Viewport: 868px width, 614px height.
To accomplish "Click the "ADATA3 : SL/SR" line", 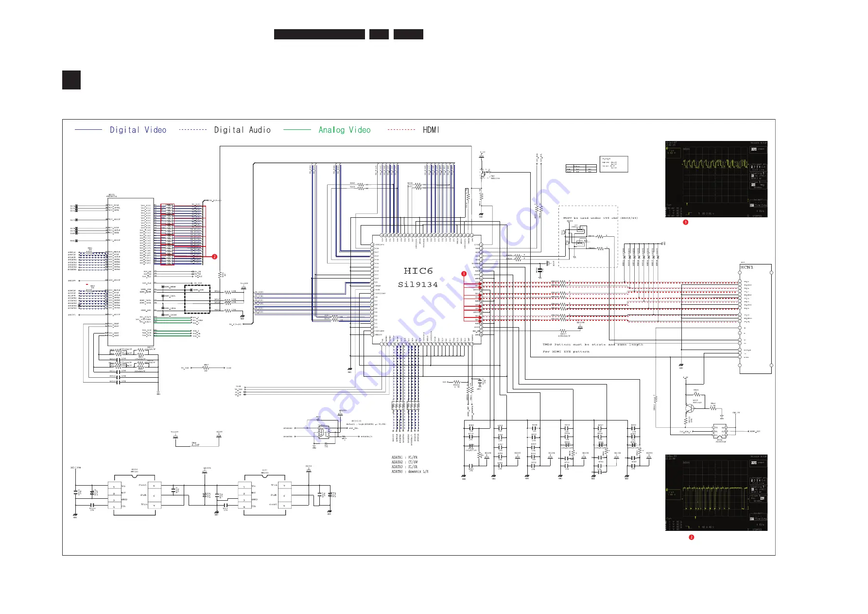I will point(404,467).
